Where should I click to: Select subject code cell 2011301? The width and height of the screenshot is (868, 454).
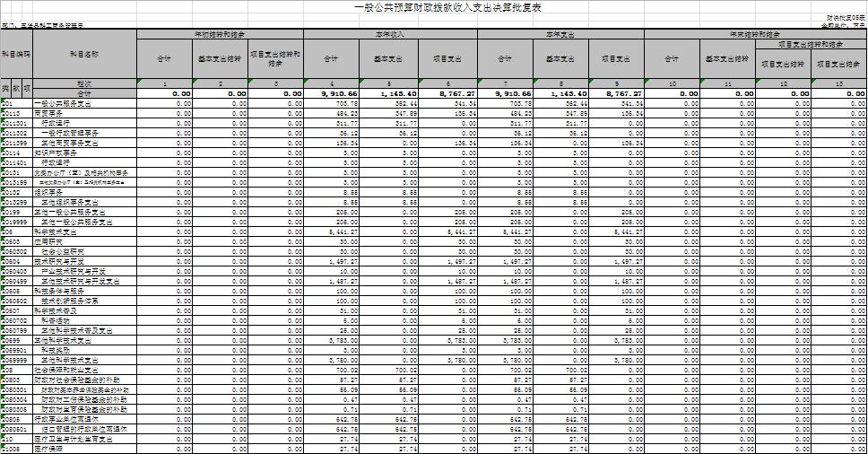(16, 124)
